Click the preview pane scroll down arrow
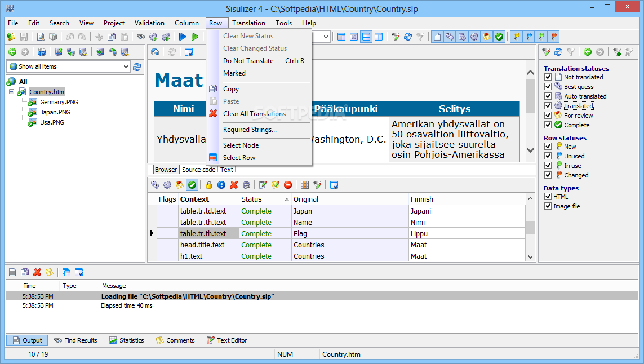The height and width of the screenshot is (364, 644). (x=530, y=150)
